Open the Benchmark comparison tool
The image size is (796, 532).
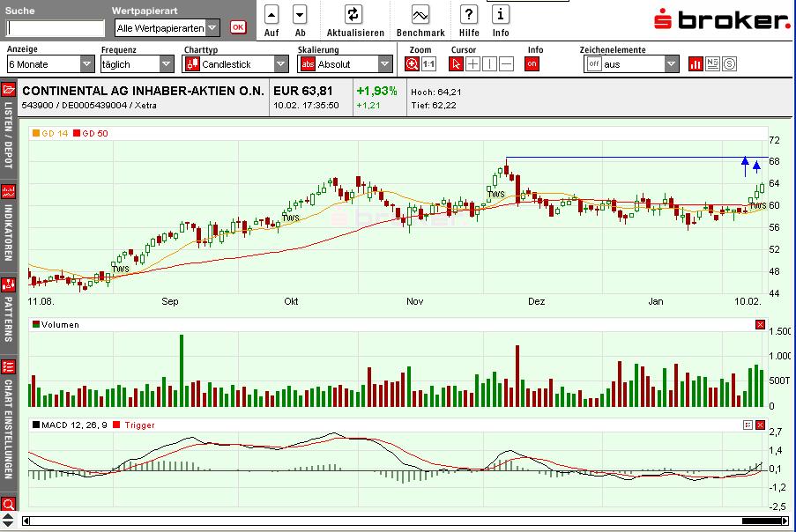[420, 15]
